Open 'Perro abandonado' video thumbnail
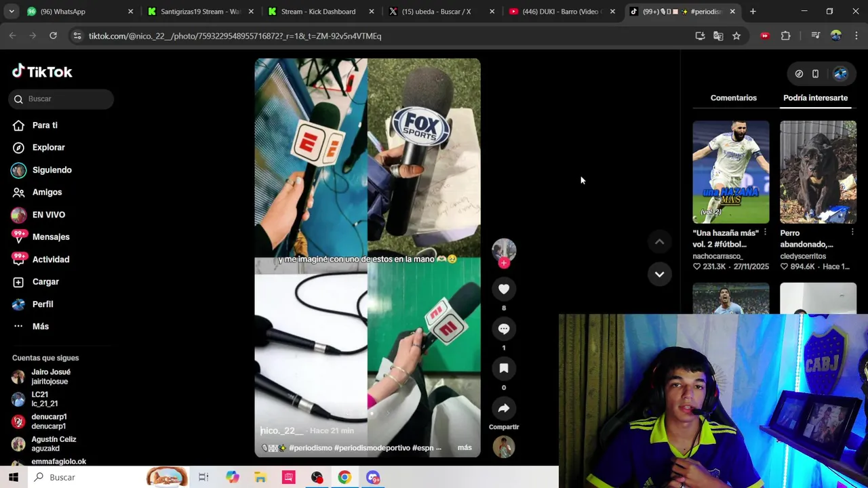This screenshot has width=868, height=488. [818, 172]
